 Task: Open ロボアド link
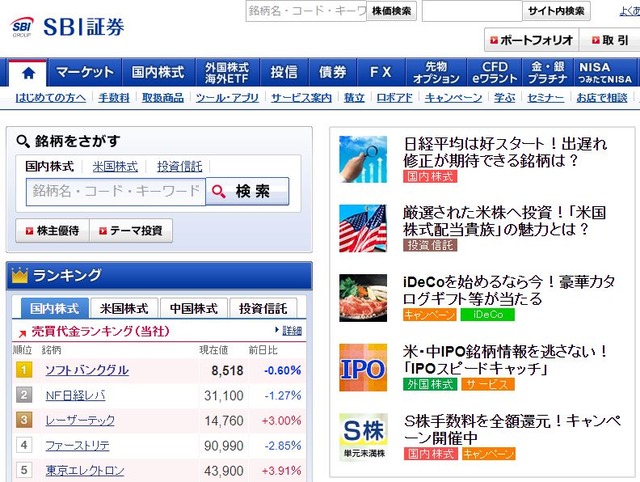(x=394, y=98)
